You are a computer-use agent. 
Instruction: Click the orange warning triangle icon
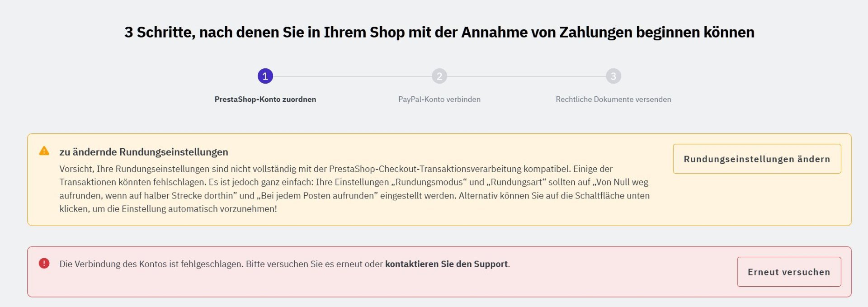[x=44, y=151]
